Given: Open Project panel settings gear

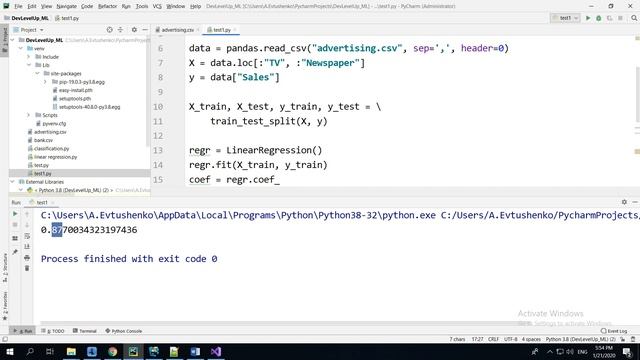Looking at the screenshot, I should coord(134,30).
